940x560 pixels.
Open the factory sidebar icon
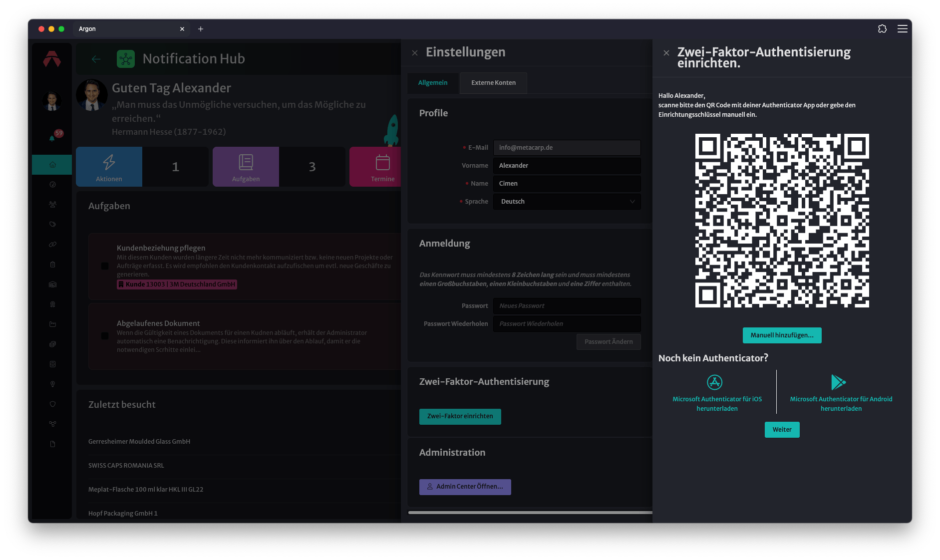coord(52,324)
